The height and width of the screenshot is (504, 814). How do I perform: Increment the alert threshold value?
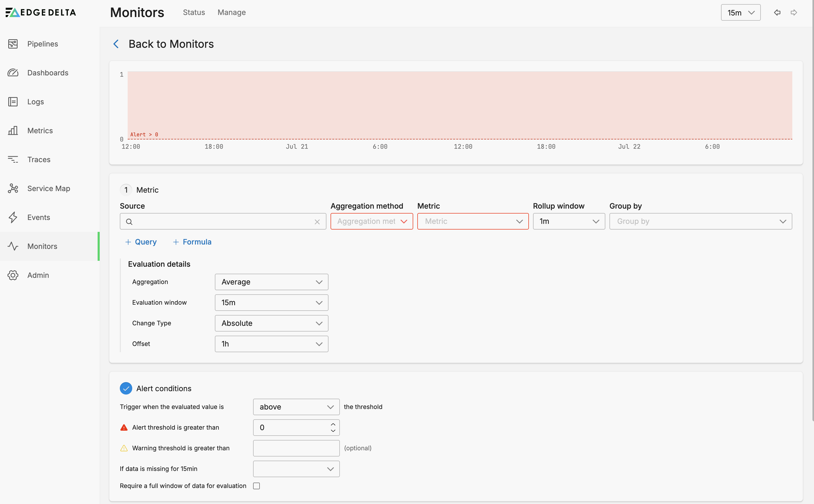[x=333, y=424]
